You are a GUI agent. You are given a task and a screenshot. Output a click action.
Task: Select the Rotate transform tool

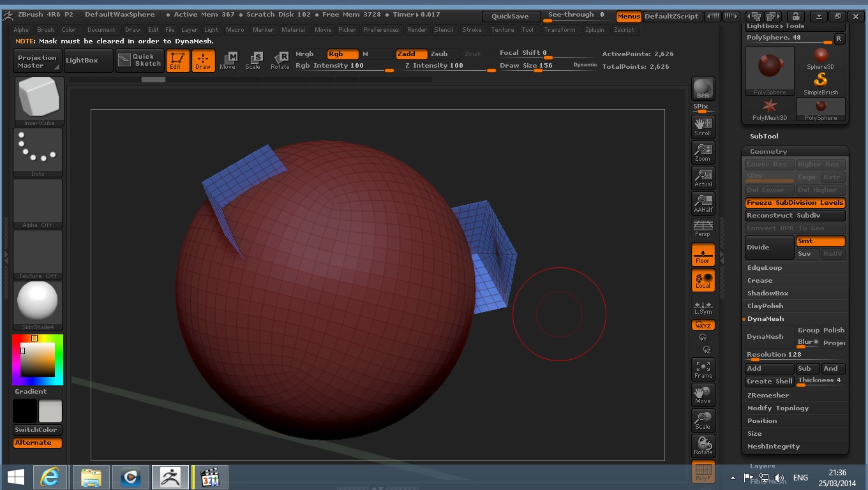pos(280,61)
